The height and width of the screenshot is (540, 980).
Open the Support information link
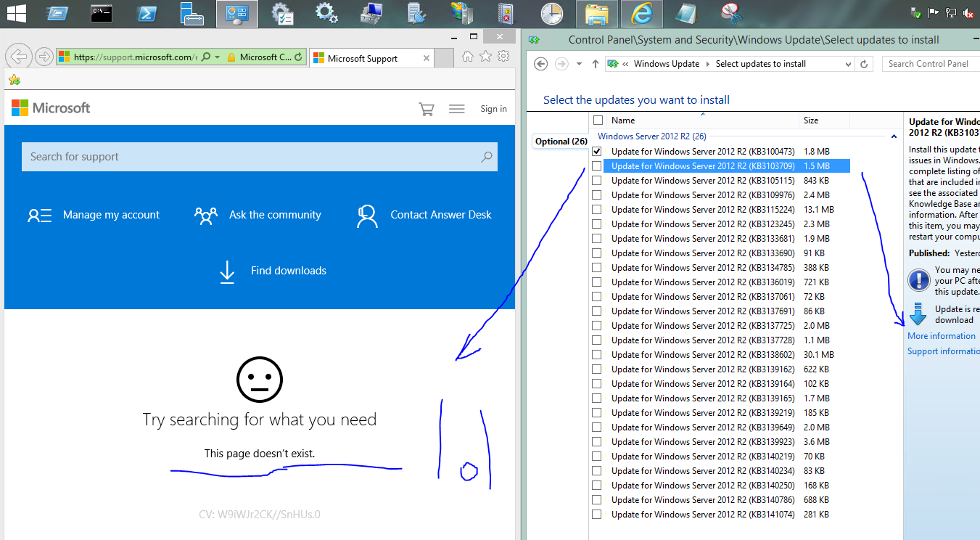point(943,351)
